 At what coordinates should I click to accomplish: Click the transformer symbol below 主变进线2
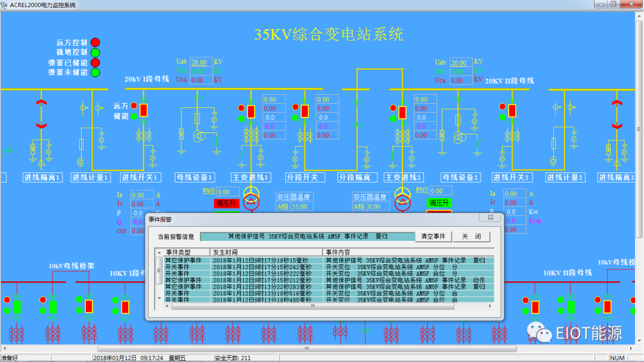click(x=402, y=199)
